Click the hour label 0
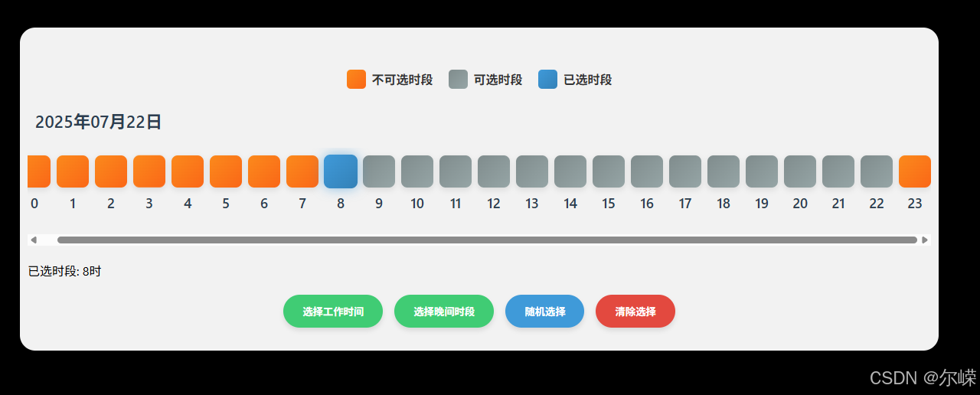Viewport: 980px width, 395px height. coord(34,204)
